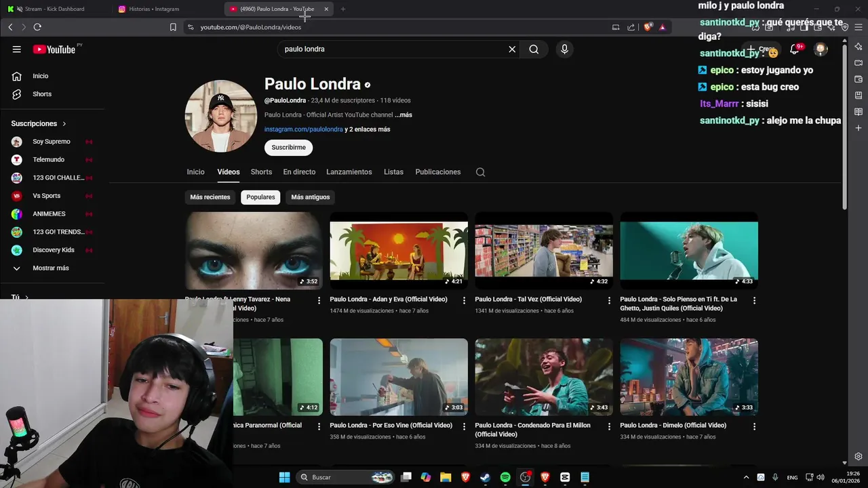Image resolution: width=868 pixels, height=488 pixels.
Task: Switch to the Lanzamientos tab
Action: click(349, 172)
